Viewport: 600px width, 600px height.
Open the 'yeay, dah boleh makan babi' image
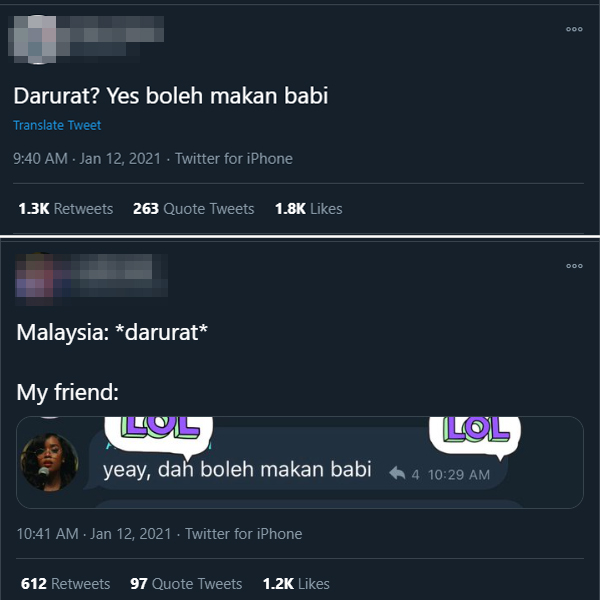pyautogui.click(x=300, y=462)
